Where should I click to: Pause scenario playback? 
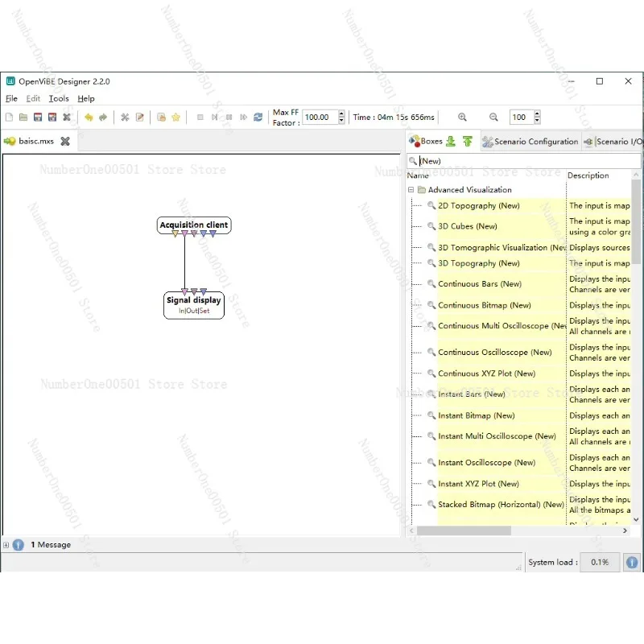click(229, 117)
